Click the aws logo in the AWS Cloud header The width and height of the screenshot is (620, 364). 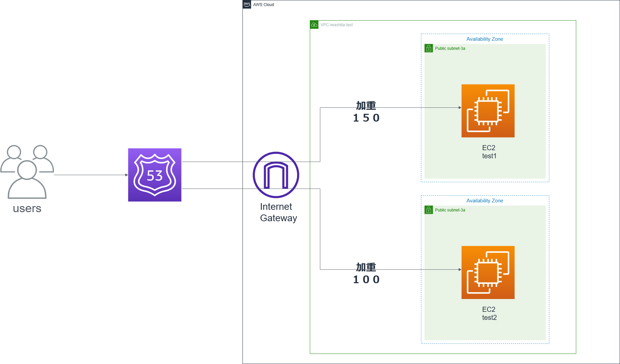246,4
